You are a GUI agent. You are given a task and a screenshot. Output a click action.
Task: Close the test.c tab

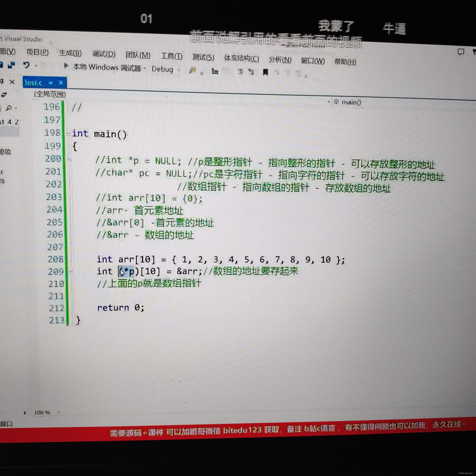coord(61,83)
